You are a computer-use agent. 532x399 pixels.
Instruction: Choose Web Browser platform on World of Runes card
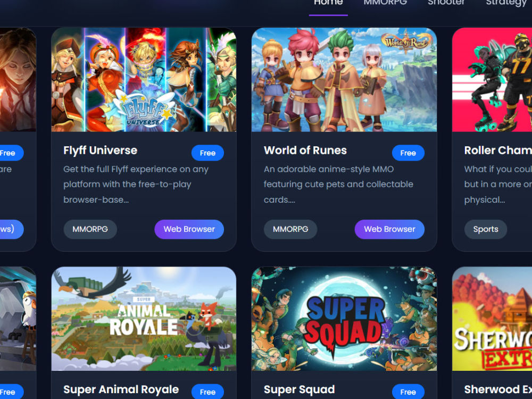389,229
